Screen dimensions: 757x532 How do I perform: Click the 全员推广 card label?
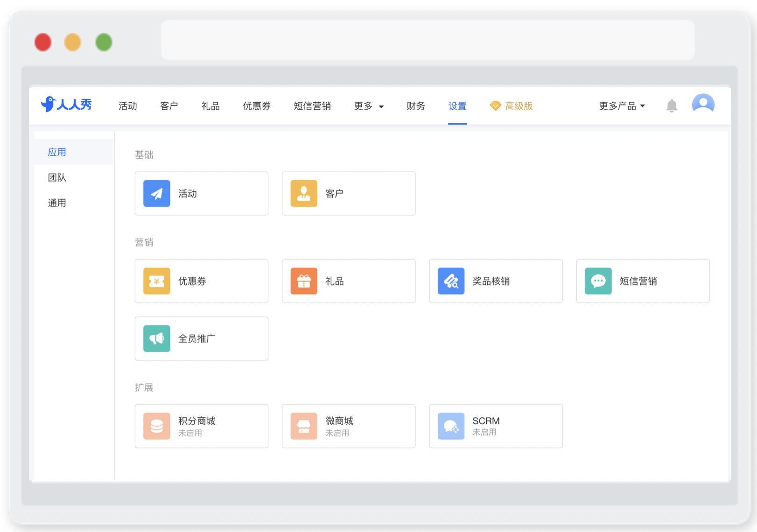[197, 339]
